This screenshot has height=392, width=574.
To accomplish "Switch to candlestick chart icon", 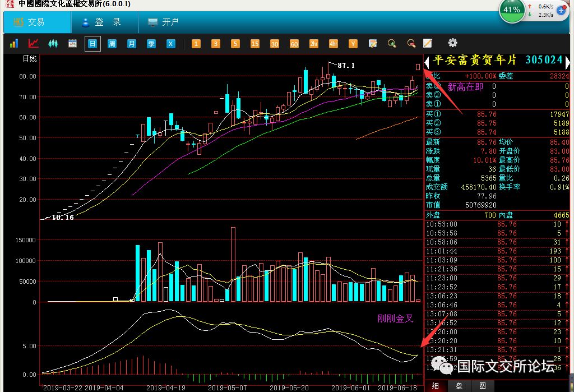I will [x=53, y=44].
